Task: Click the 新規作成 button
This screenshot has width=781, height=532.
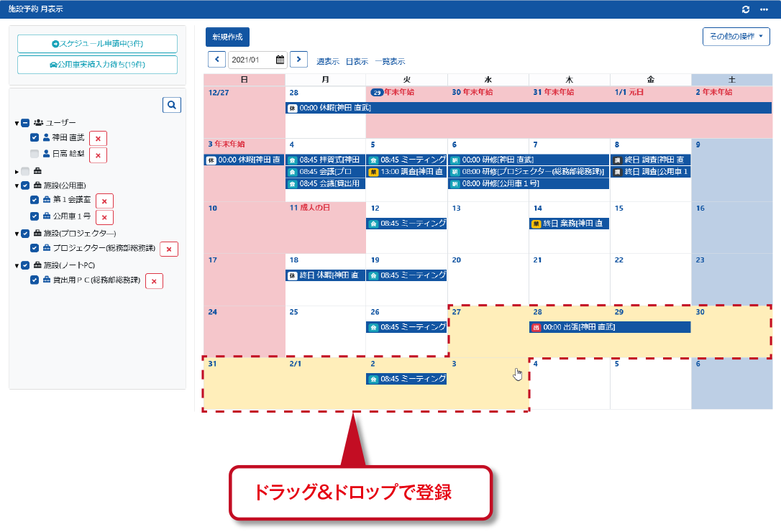Action: click(x=227, y=37)
